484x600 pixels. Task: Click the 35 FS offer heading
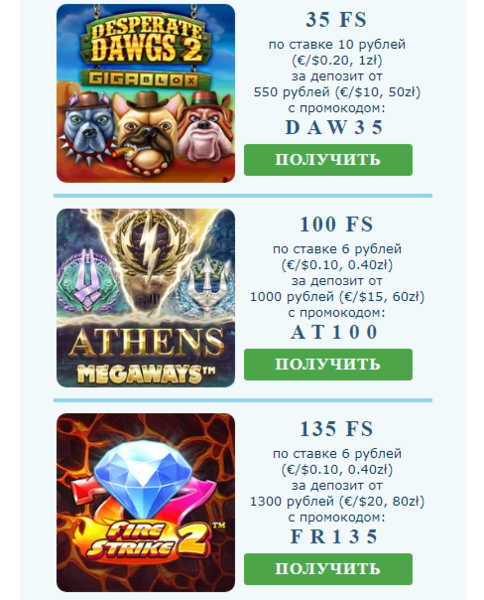pyautogui.click(x=336, y=20)
